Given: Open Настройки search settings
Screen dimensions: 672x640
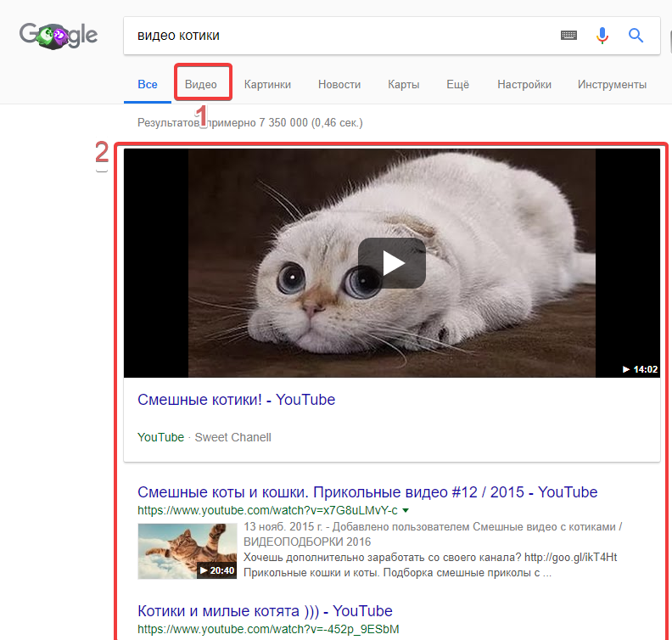Looking at the screenshot, I should point(524,84).
